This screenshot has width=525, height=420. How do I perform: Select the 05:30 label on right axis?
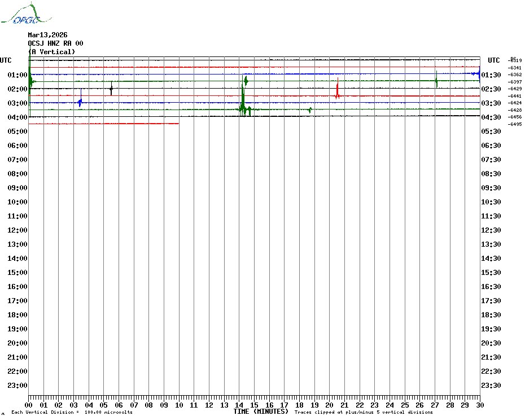[491, 132]
